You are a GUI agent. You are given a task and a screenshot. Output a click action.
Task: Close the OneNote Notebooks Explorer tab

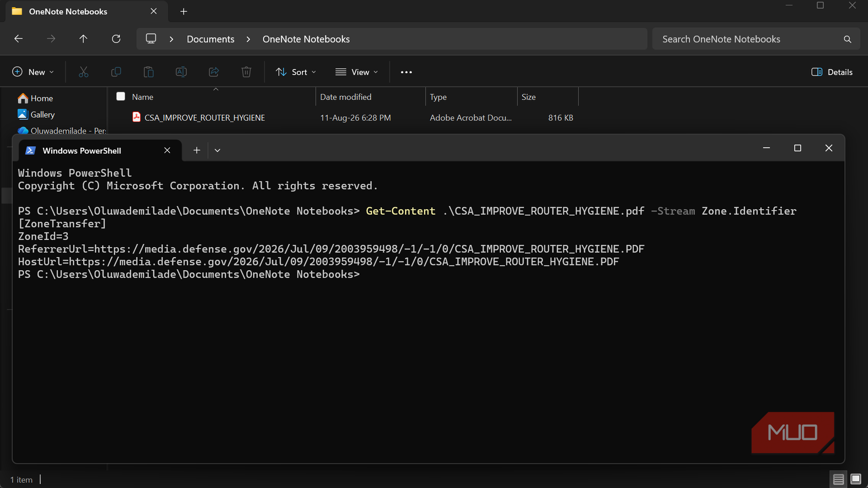click(x=154, y=12)
